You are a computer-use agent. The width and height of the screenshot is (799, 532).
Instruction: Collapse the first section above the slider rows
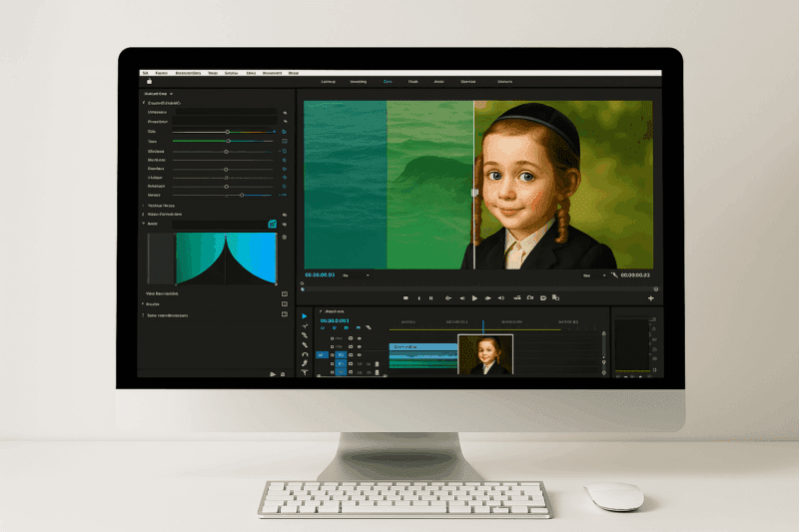(144, 103)
